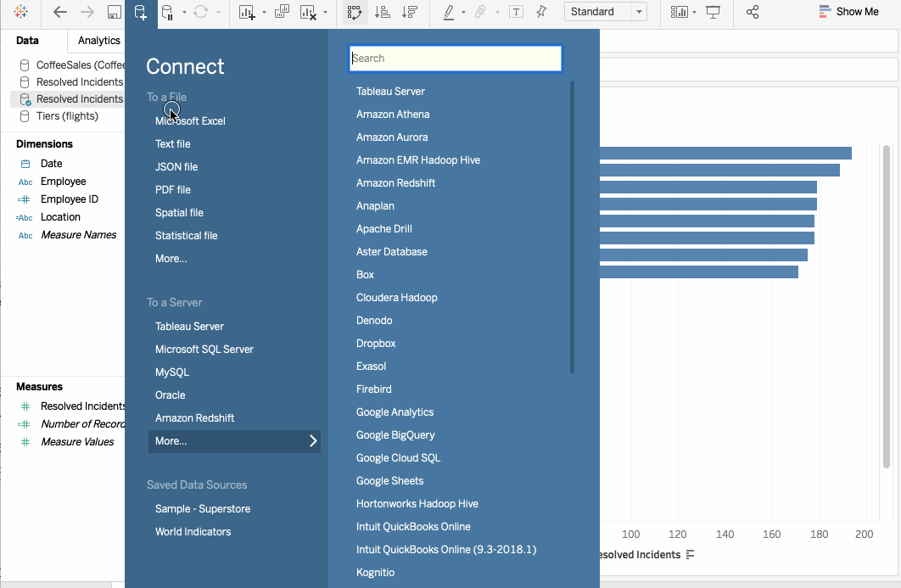Select the Measure Values field

(x=77, y=442)
